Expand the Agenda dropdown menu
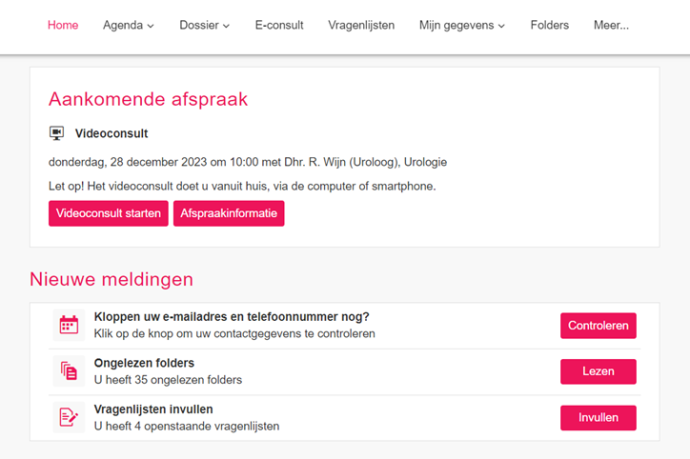The height and width of the screenshot is (459, 690). [x=128, y=25]
